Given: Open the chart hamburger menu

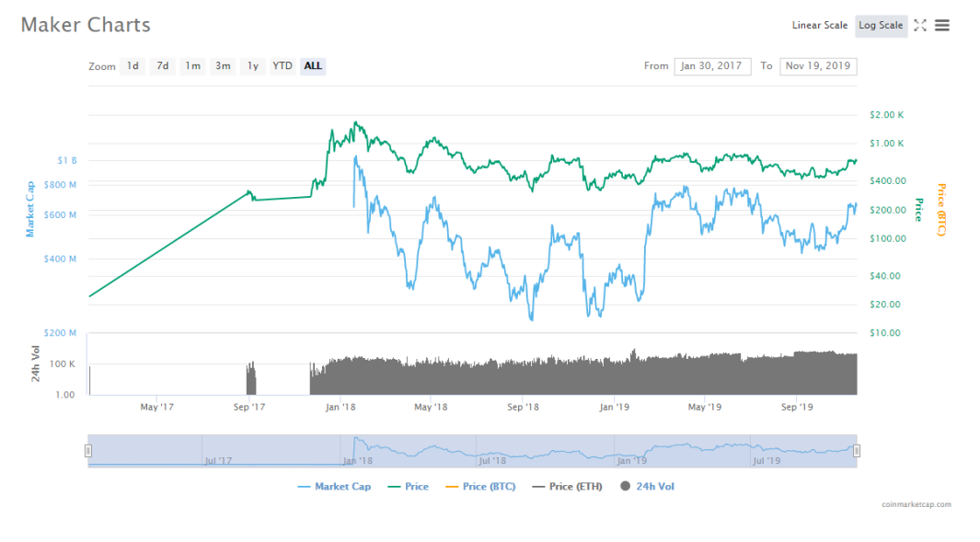Looking at the screenshot, I should 941,26.
